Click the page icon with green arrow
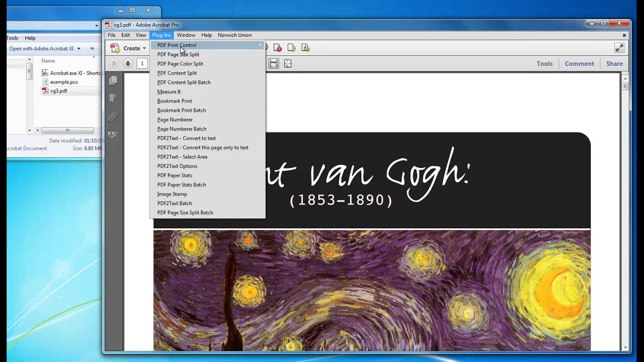This screenshot has width=644, height=362. click(x=305, y=48)
